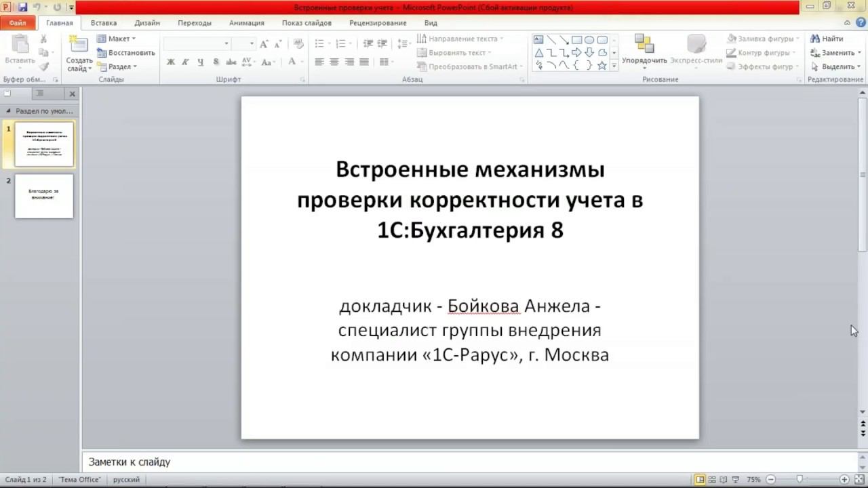Toggle underline formatting (Ч)
The width and height of the screenshot is (868, 488).
[x=201, y=62]
